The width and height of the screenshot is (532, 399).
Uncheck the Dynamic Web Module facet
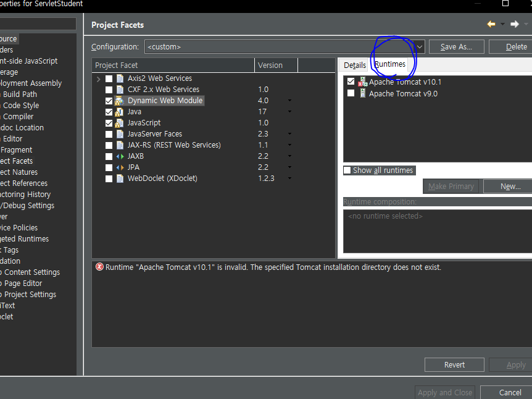pos(109,101)
